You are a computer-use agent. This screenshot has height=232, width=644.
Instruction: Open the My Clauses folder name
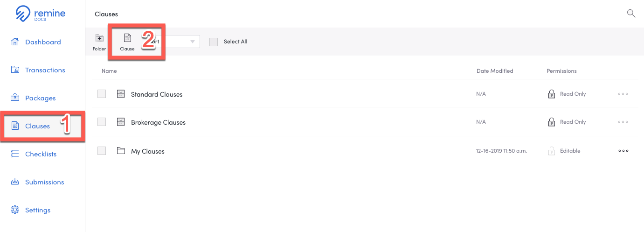click(x=147, y=151)
